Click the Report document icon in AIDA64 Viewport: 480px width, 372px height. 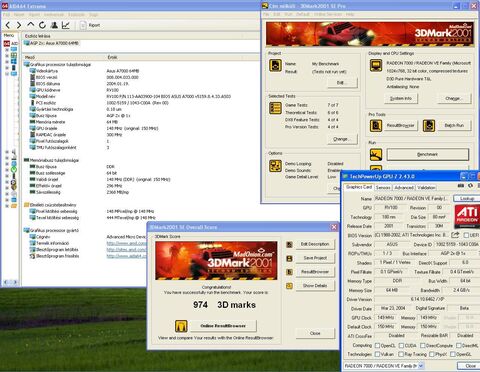(83, 25)
